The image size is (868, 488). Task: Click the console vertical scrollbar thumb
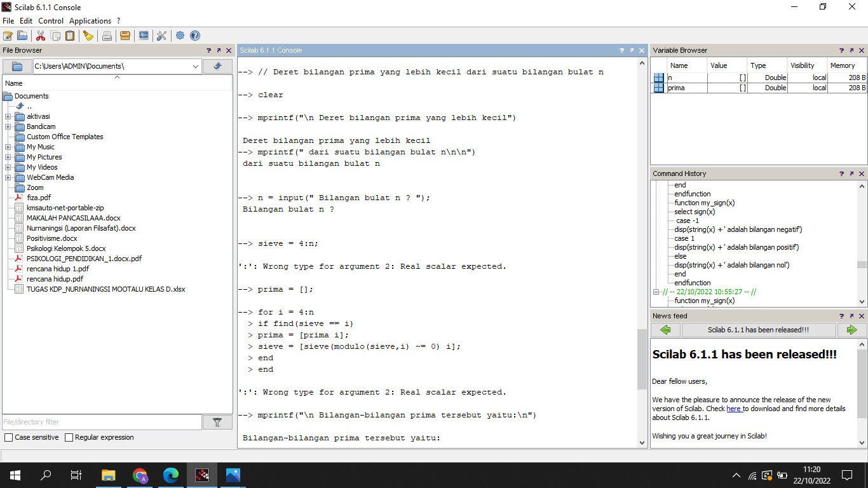pyautogui.click(x=642, y=359)
